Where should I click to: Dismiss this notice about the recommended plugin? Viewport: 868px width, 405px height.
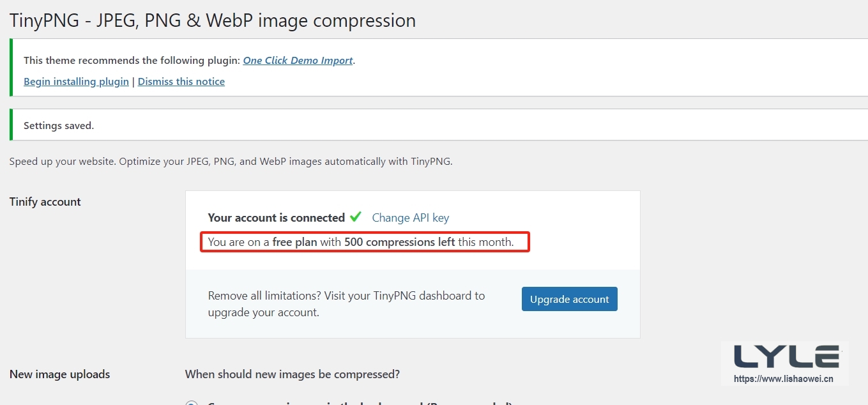(181, 82)
